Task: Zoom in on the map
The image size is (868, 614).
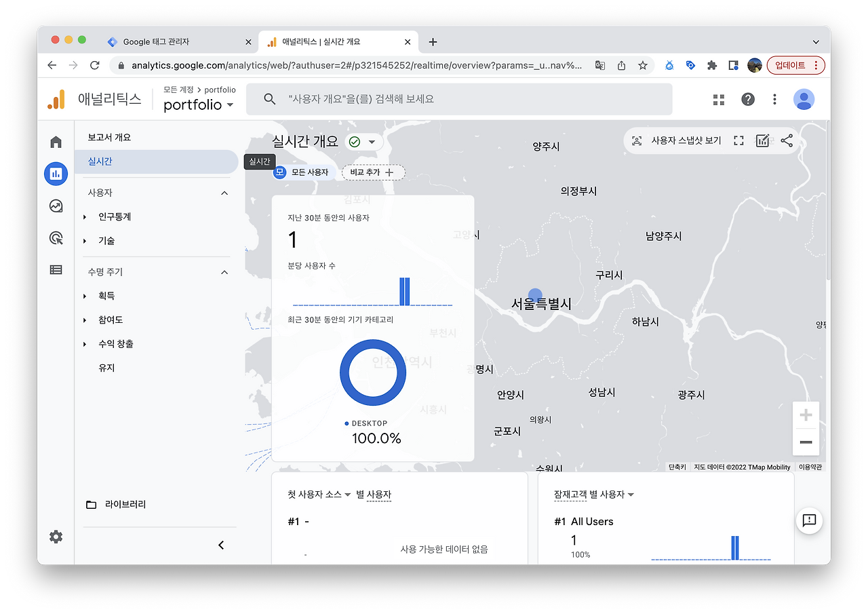Action: click(x=806, y=415)
